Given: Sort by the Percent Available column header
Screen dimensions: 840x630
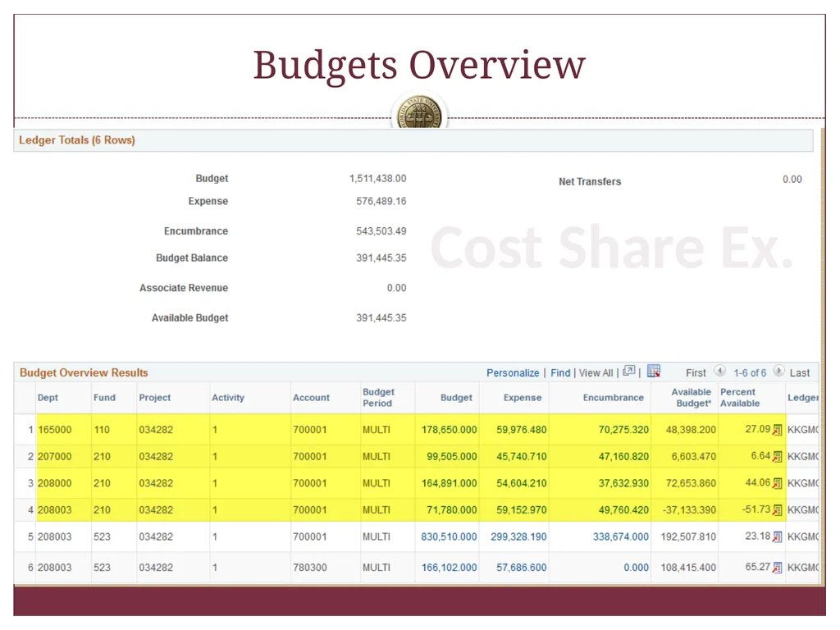Looking at the screenshot, I should (x=740, y=398).
